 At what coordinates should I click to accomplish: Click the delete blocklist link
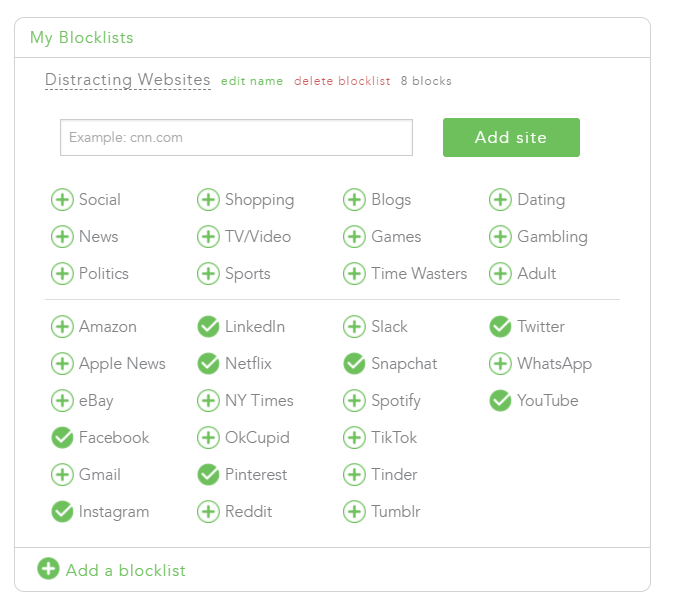point(342,81)
